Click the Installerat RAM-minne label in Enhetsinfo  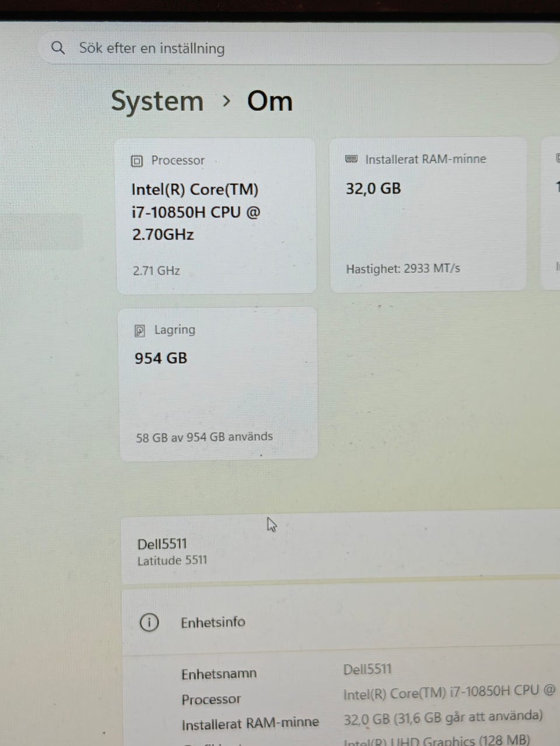(250, 724)
